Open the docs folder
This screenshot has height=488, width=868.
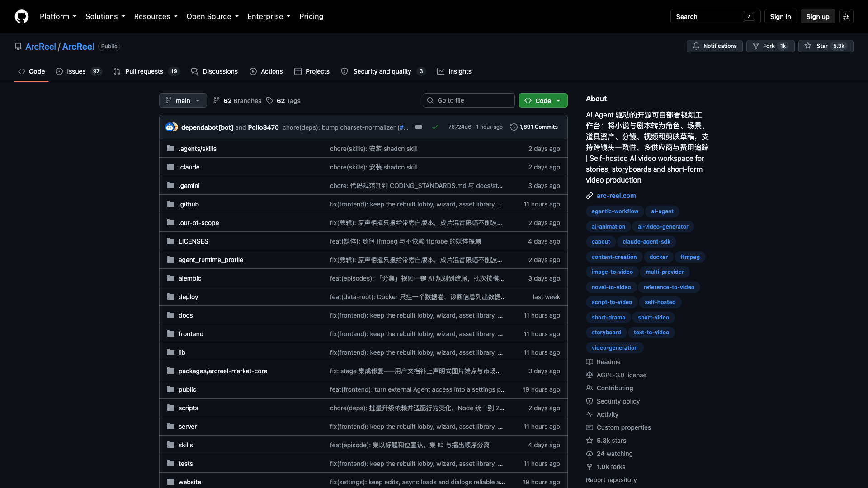click(185, 315)
